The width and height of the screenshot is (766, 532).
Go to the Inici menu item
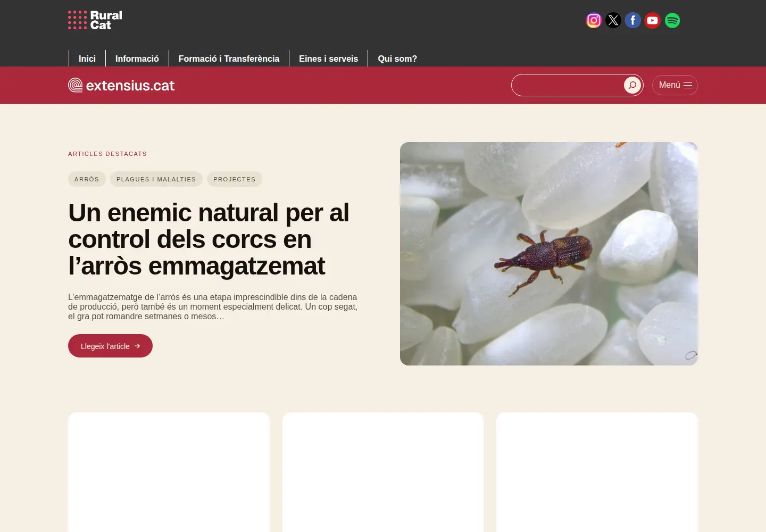pyautogui.click(x=87, y=59)
